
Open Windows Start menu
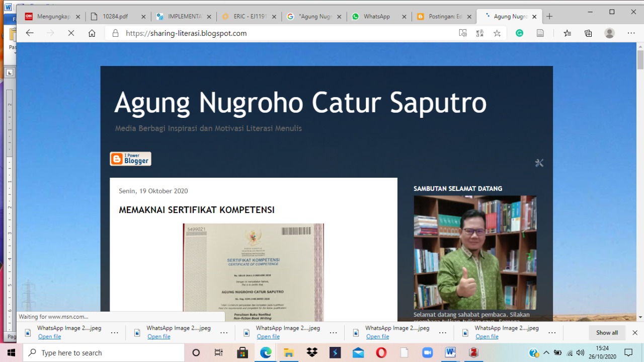[x=11, y=353]
